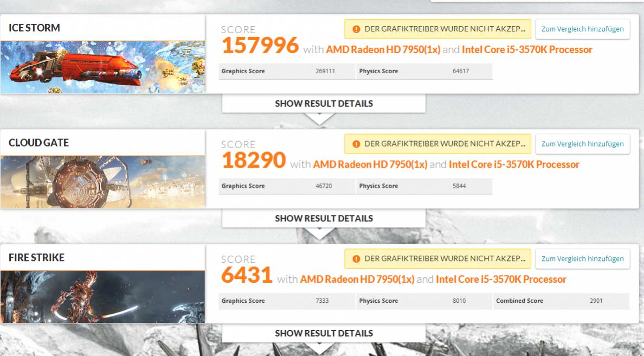Open AMD Radeon HD 7950 link in Ice Storm
Screen dimensions: 644x356
[x=383, y=50]
